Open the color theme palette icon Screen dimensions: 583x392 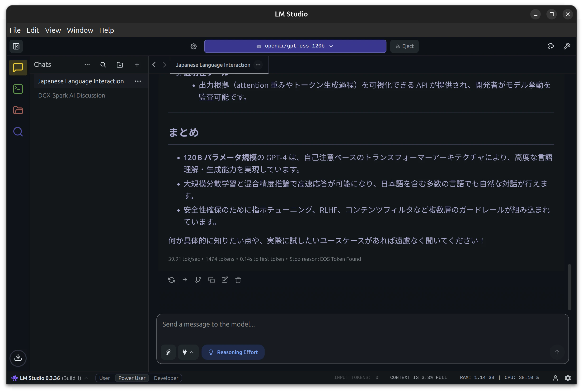[550, 46]
